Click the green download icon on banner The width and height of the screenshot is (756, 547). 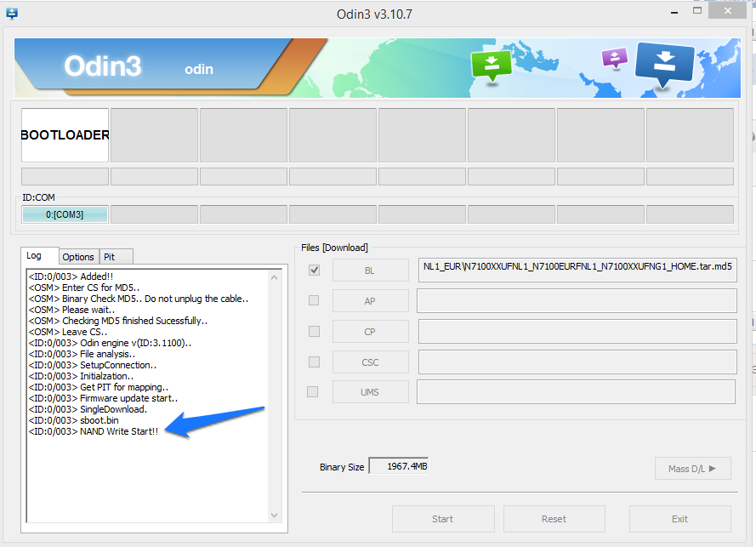[x=492, y=66]
